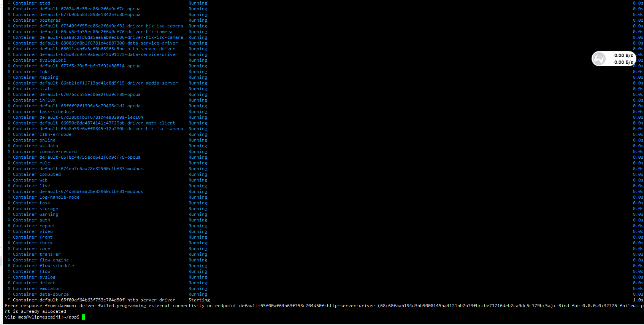Click container name 'warning'

click(49, 214)
